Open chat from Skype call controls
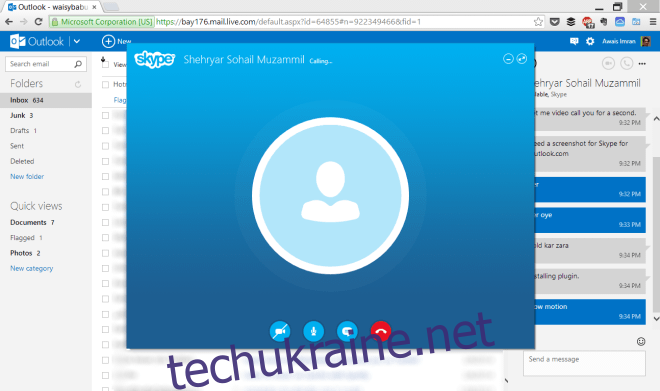Image resolution: width=660 pixels, height=391 pixels. tap(347, 331)
